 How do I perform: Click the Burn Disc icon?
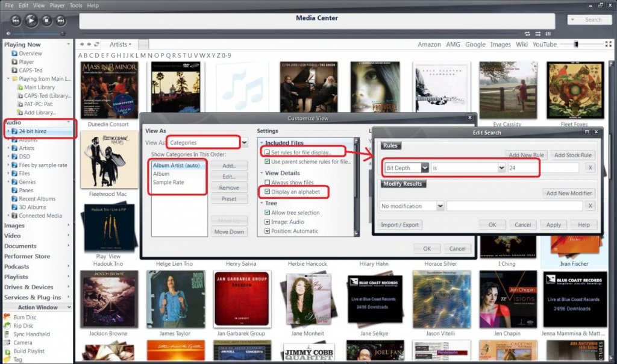[7, 317]
